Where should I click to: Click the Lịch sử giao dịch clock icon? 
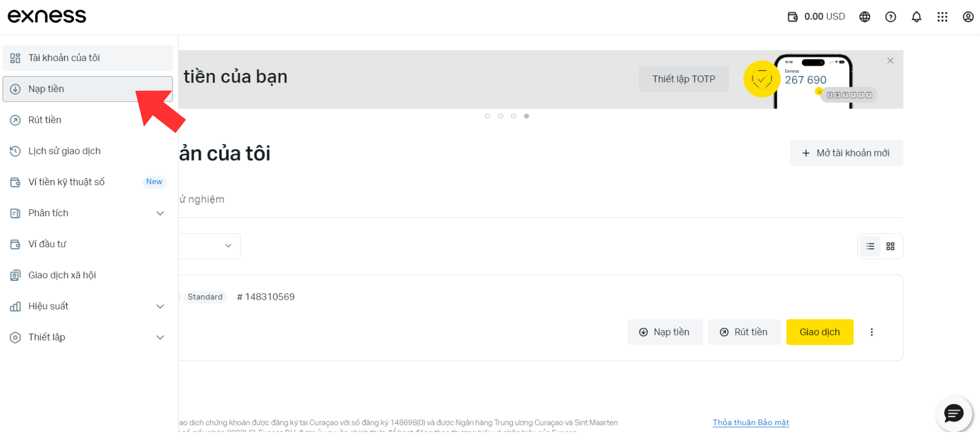tap(15, 151)
